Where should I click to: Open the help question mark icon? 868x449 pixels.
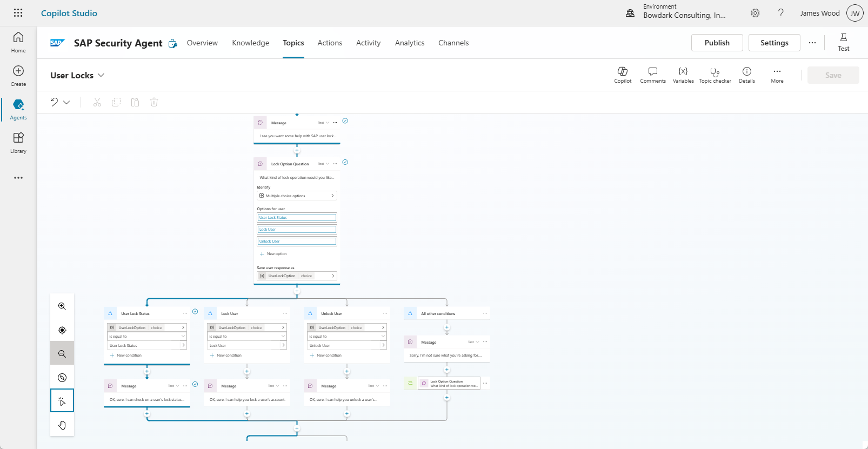[781, 13]
